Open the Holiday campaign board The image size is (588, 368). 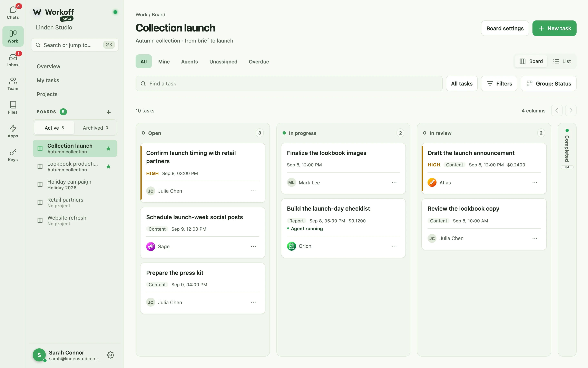click(75, 184)
